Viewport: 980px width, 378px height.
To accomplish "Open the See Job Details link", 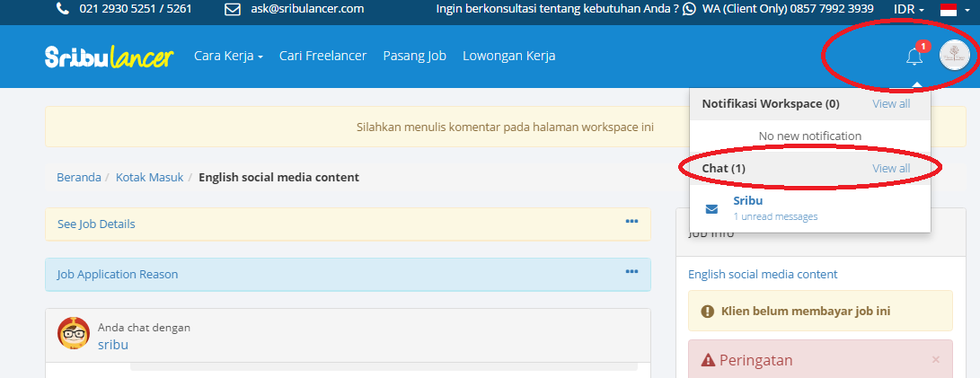I will (96, 224).
